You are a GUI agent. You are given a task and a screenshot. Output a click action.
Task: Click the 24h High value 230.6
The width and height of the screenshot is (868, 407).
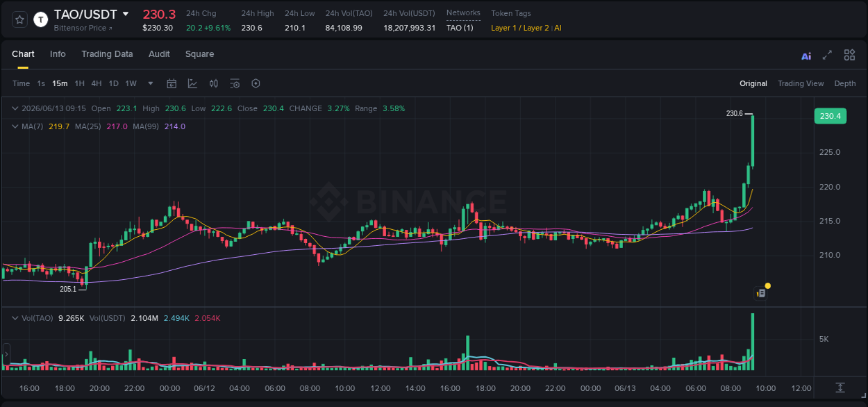pyautogui.click(x=251, y=28)
